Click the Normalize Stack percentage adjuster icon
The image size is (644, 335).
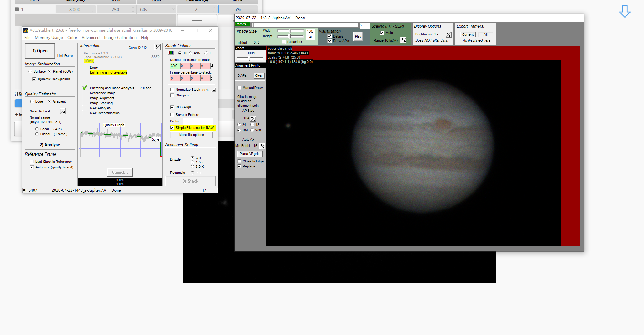[x=213, y=90]
